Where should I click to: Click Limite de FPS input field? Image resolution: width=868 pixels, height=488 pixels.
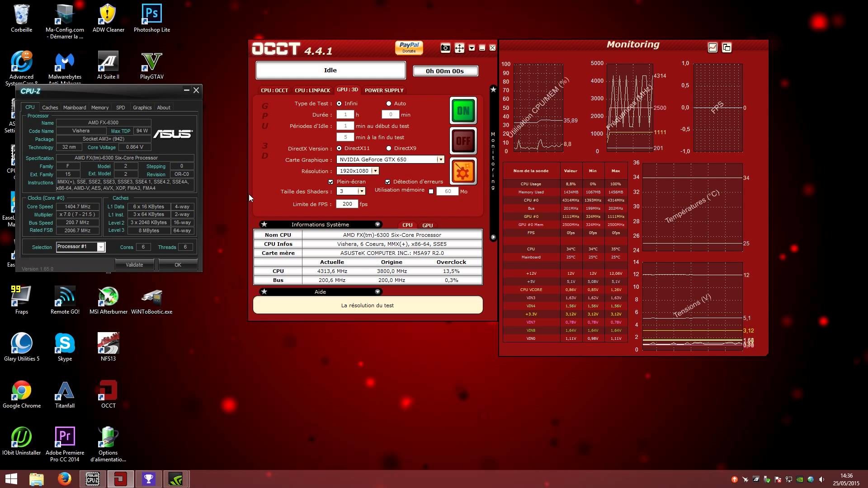tap(347, 204)
